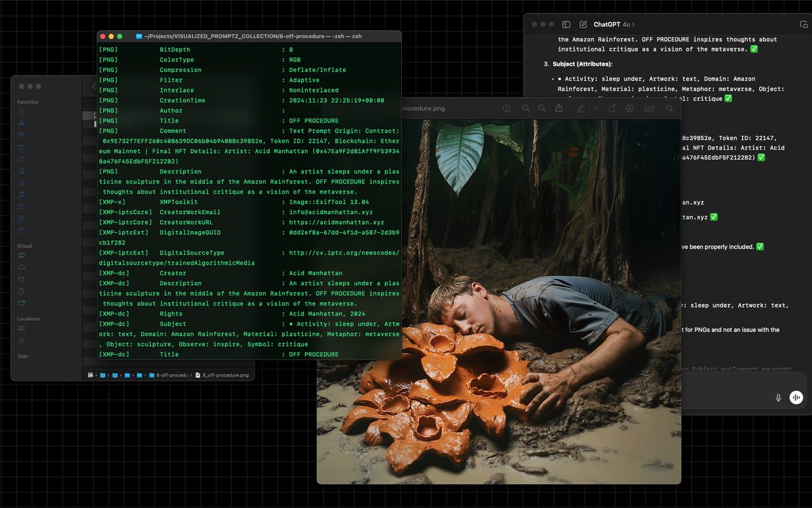The width and height of the screenshot is (812, 508).
Task: Open the iCloud Drive cloud icon in Finder
Action: tap(22, 267)
